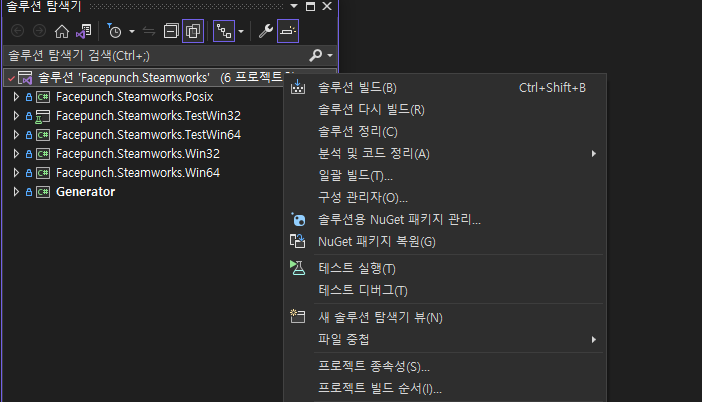Click the solution file icon

[25, 78]
